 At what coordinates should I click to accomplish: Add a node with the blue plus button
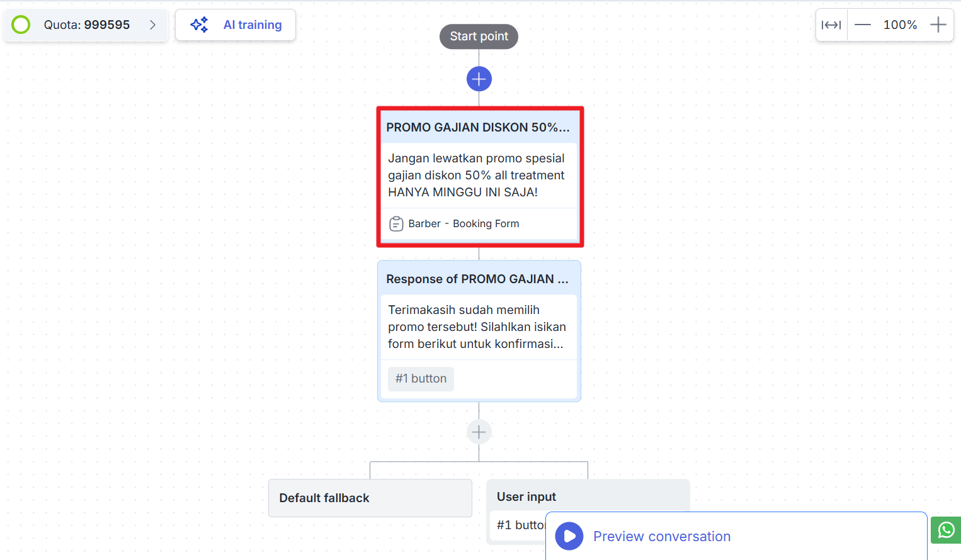click(x=479, y=79)
